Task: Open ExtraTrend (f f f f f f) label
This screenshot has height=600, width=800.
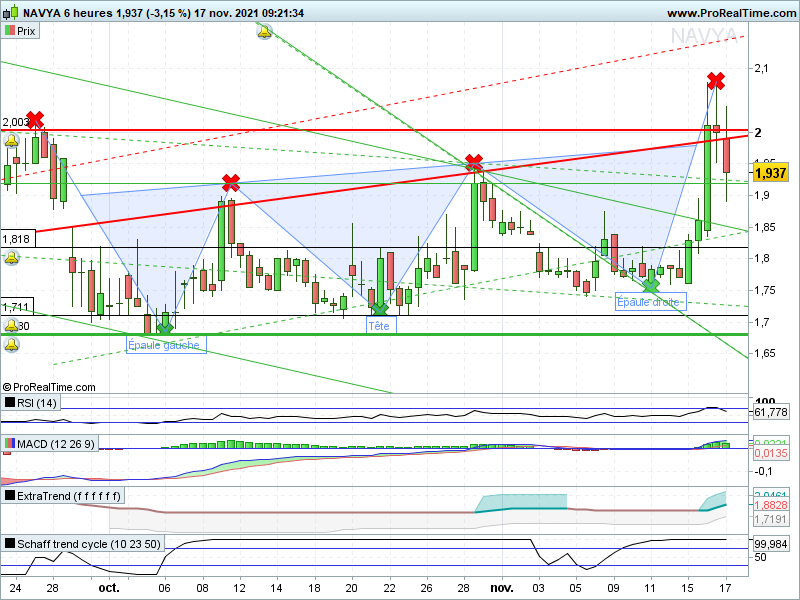Action: pyautogui.click(x=63, y=495)
